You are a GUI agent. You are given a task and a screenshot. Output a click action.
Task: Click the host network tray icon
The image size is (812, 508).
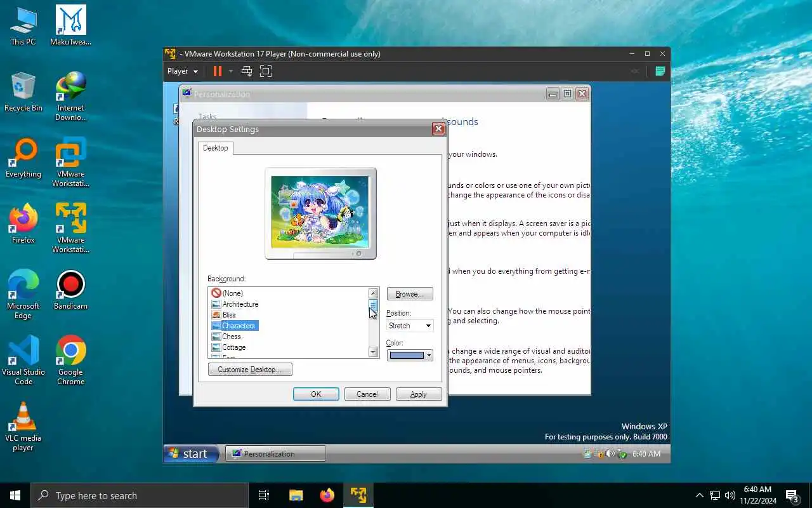[715, 495]
